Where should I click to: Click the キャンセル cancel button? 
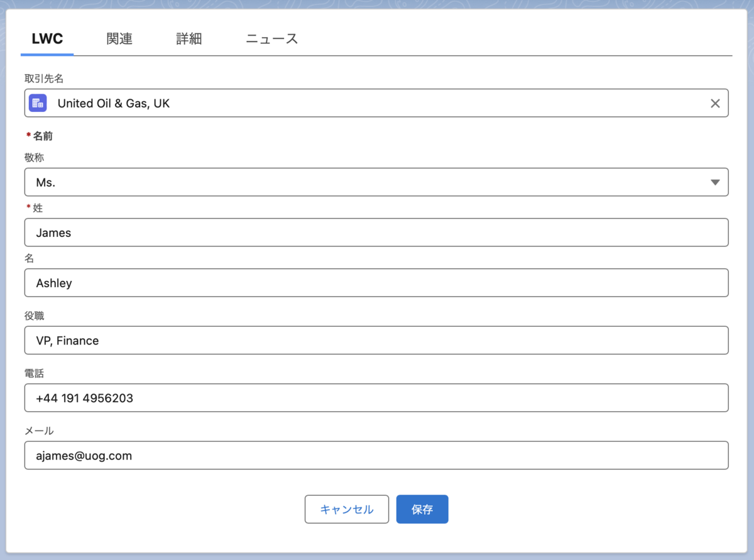tap(347, 509)
